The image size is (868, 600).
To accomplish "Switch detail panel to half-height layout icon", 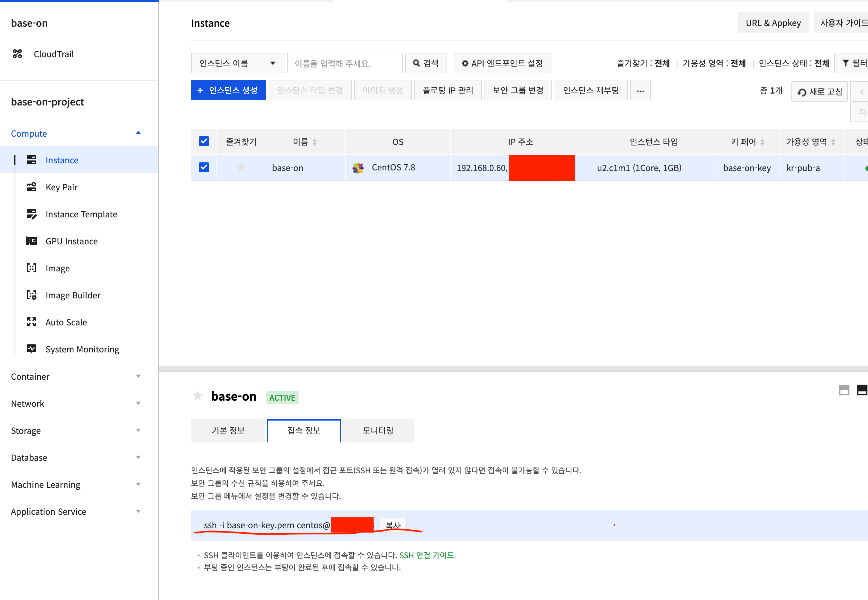I will pos(844,390).
